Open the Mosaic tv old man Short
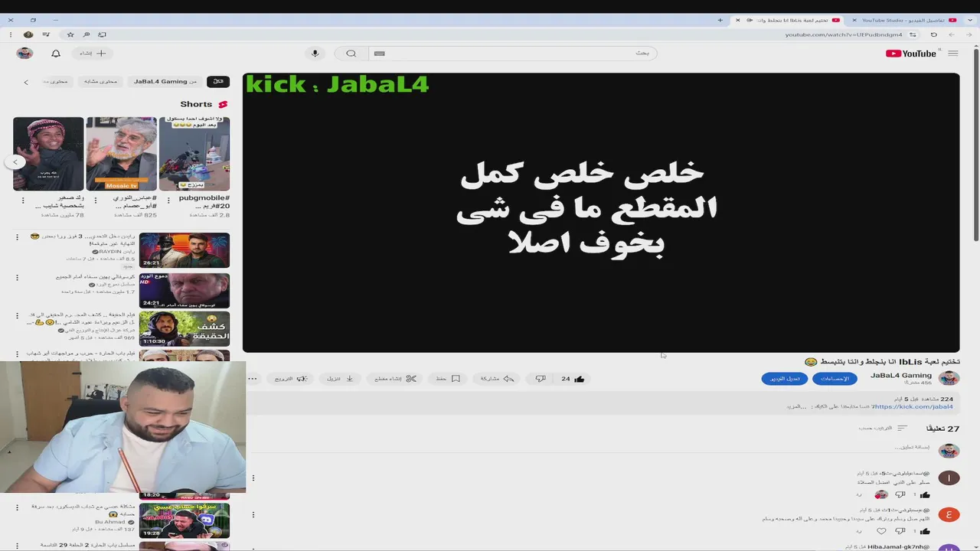This screenshot has height=551, width=980. [121, 153]
